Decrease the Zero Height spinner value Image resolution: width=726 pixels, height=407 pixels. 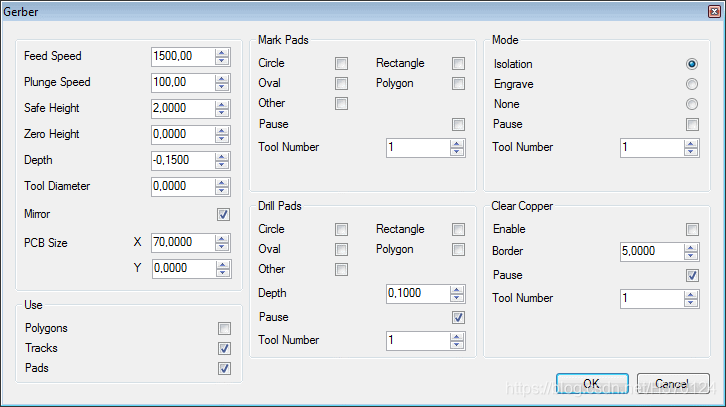click(x=222, y=138)
